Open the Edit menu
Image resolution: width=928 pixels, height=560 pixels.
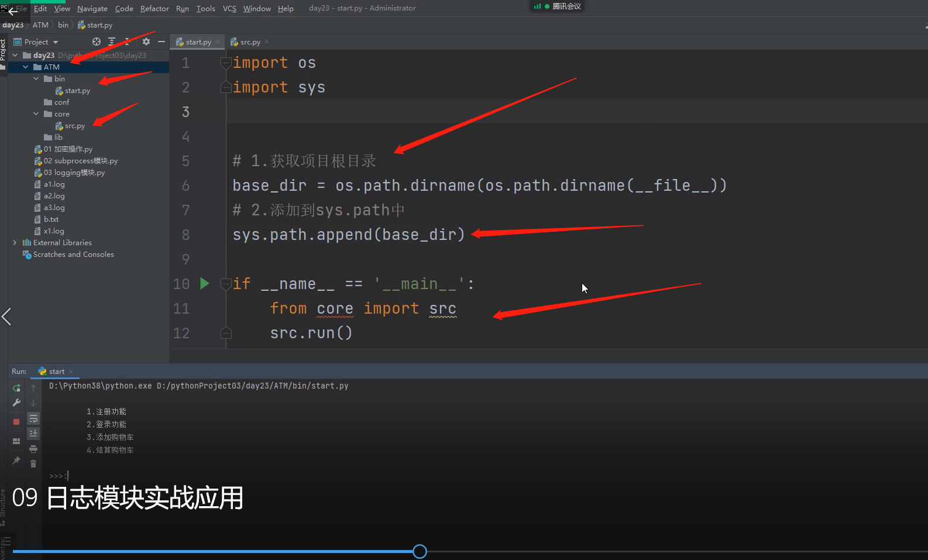click(x=40, y=8)
